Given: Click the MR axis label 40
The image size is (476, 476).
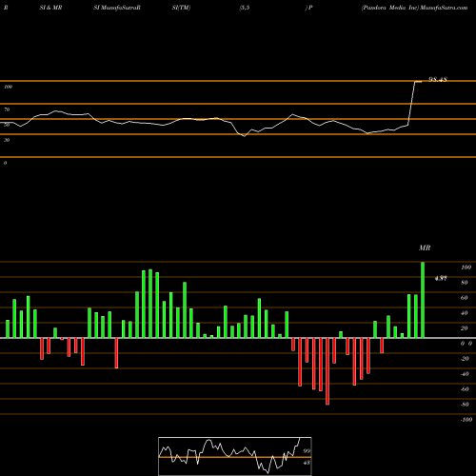Looking at the screenshot, I should click(x=465, y=313).
